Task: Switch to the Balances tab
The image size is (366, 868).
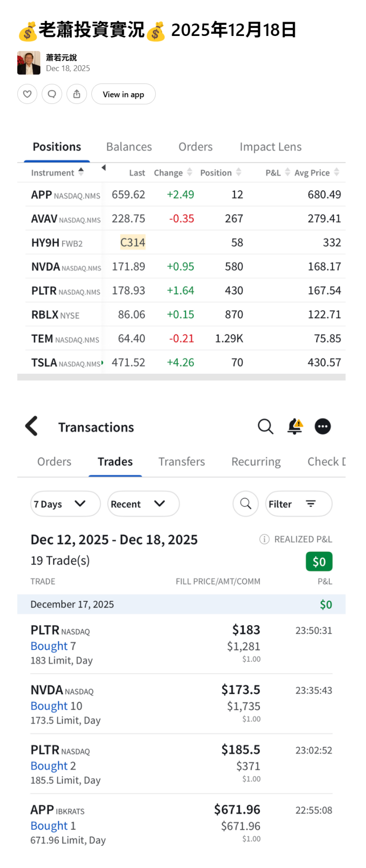Action: [x=129, y=147]
